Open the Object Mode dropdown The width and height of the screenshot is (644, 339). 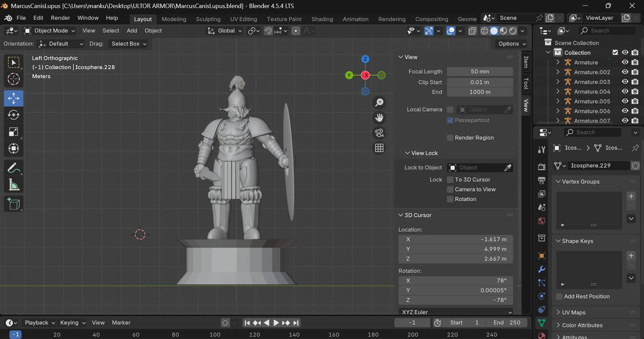(50, 31)
